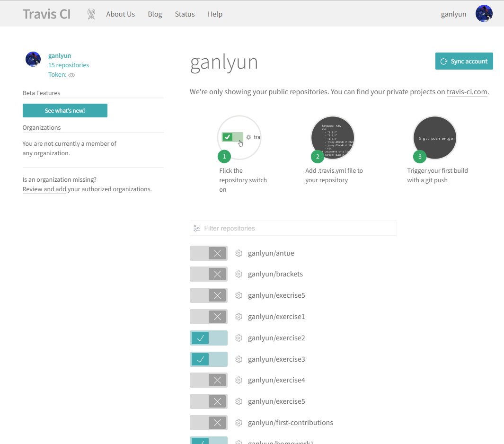Enable the ganlyun/brackets repository switch

(x=209, y=274)
